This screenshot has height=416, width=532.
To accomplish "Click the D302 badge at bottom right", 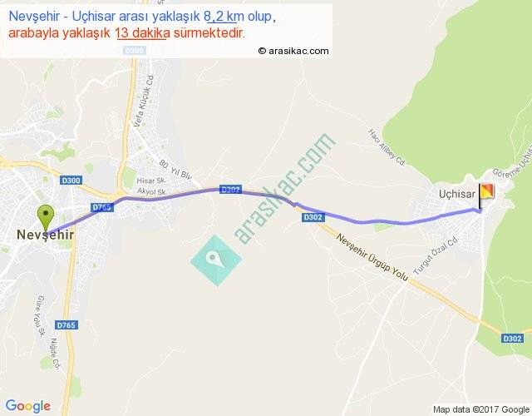I will point(512,339).
